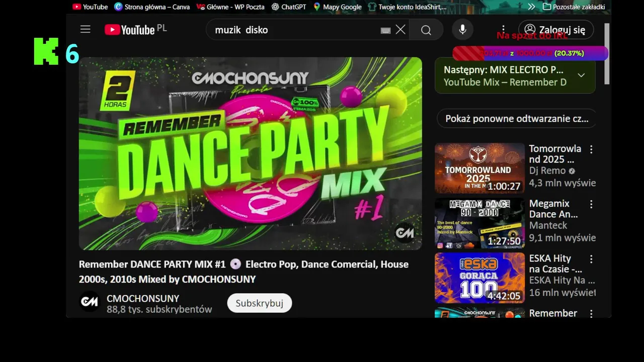
Task: Open the three-dot settings menu beside Zaloguj się
Action: click(503, 30)
